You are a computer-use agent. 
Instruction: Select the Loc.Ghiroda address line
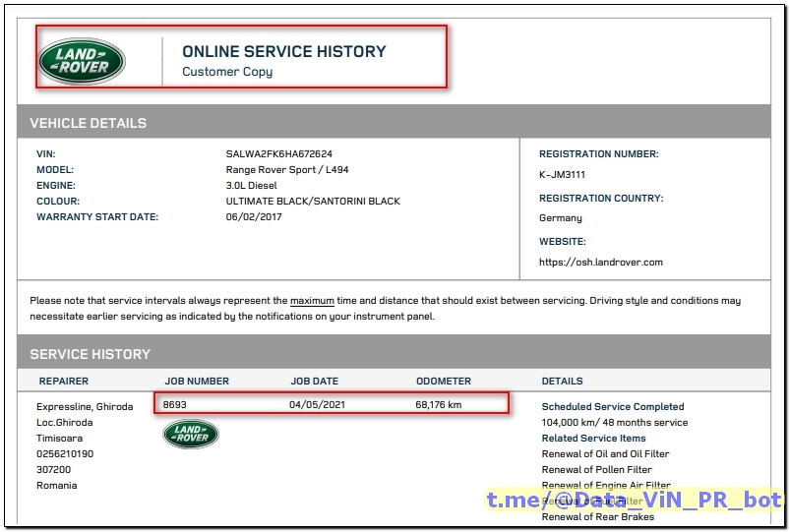(x=65, y=422)
